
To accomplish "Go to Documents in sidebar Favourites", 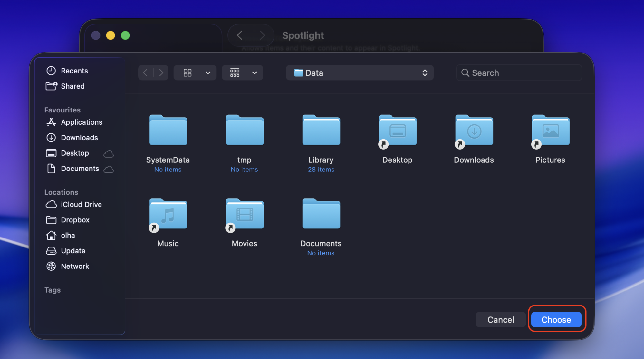I will [x=73, y=169].
